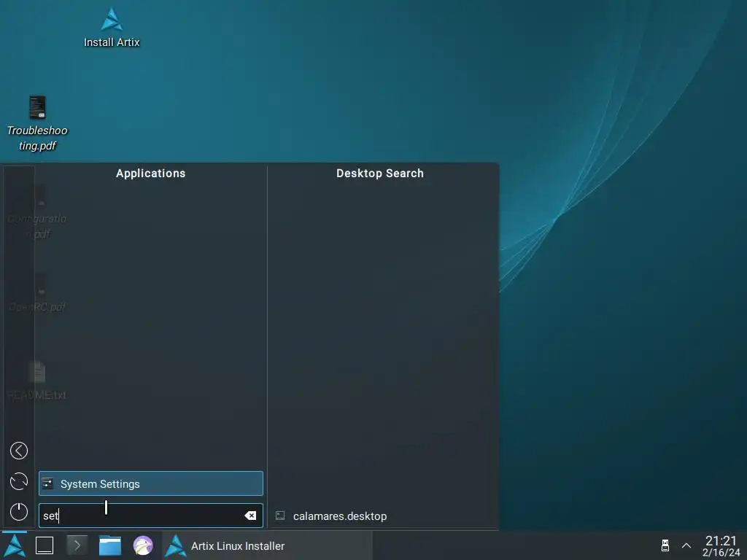Open the Install Artix desktop icon
747x560 pixels.
click(x=112, y=28)
